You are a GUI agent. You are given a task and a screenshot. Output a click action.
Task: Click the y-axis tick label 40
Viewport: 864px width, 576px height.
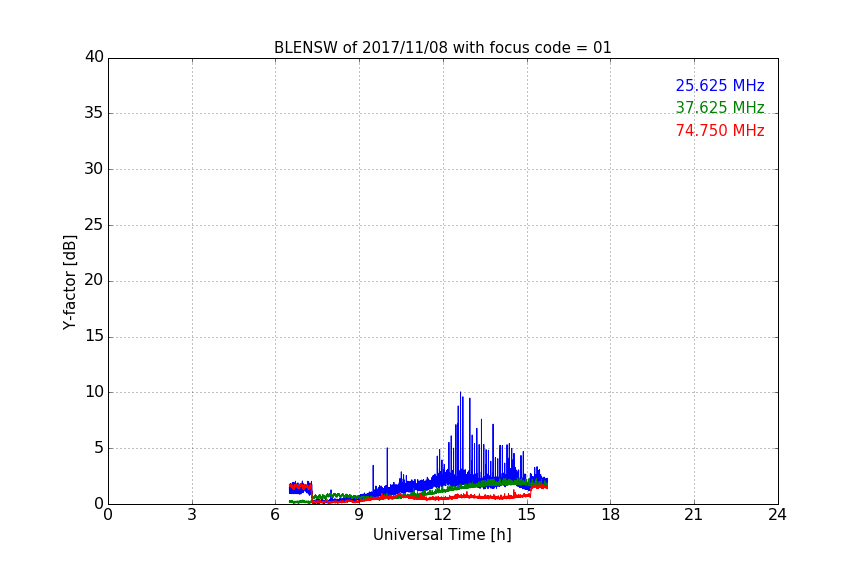point(94,57)
